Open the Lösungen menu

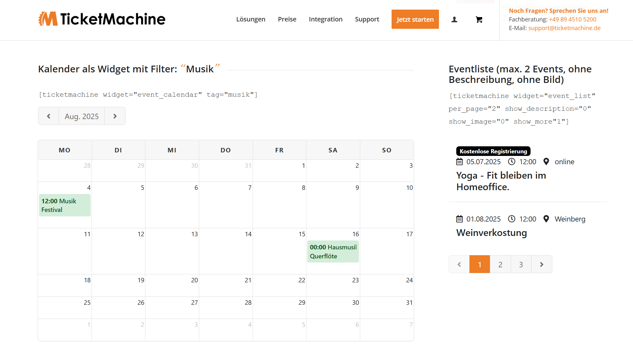(251, 19)
